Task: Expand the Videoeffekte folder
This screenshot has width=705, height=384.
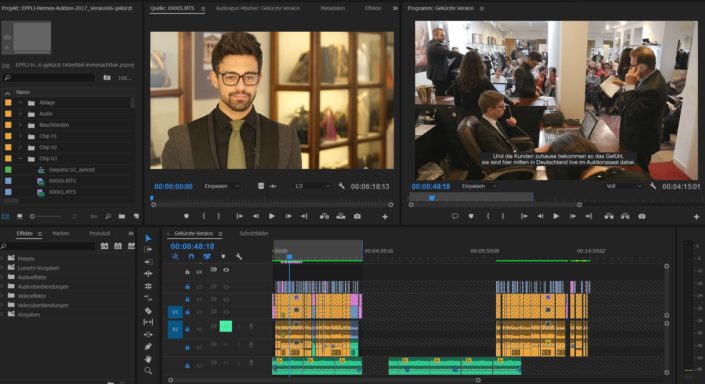Action: pos(3,296)
